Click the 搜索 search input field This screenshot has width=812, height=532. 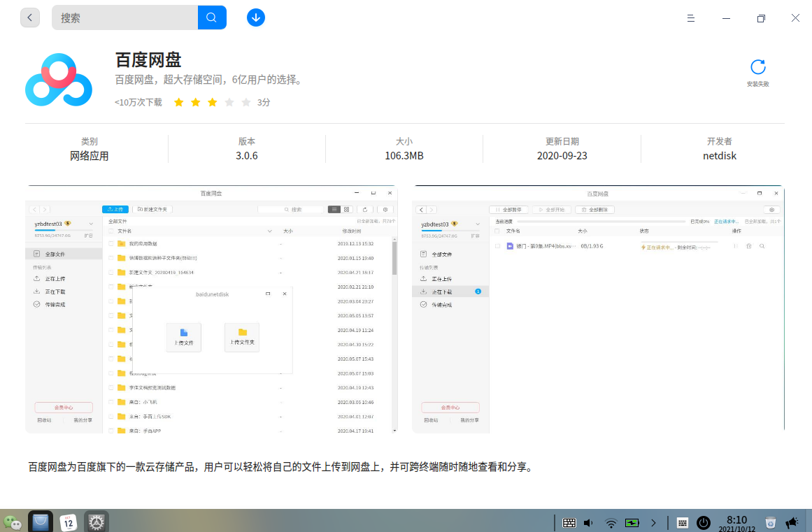pyautogui.click(x=126, y=18)
